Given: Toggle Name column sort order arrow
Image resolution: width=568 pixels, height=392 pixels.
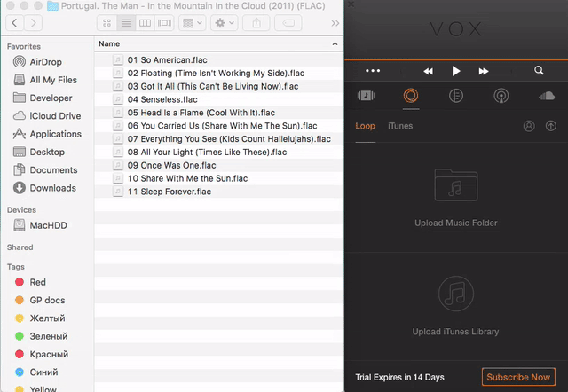Looking at the screenshot, I should (x=335, y=43).
